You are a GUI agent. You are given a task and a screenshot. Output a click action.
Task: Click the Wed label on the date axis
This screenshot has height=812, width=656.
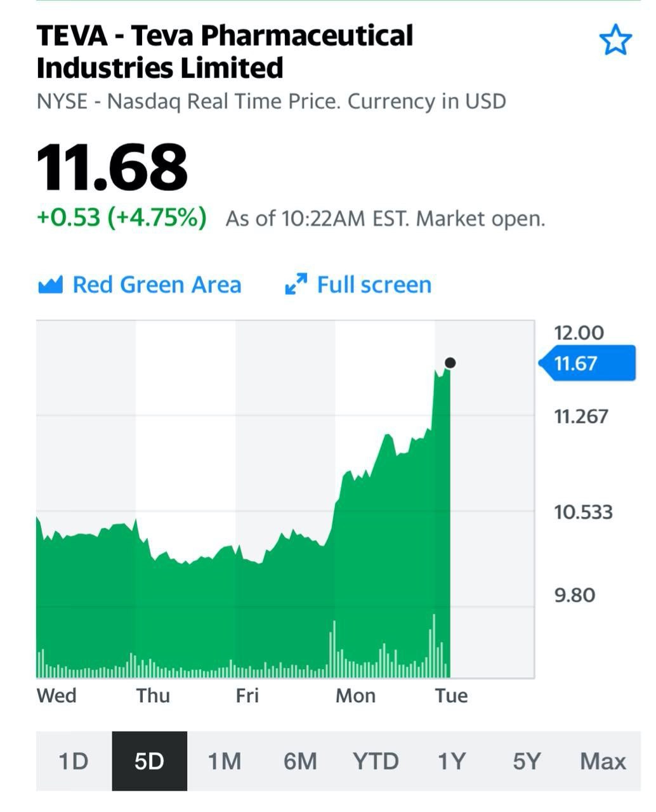click(56, 695)
